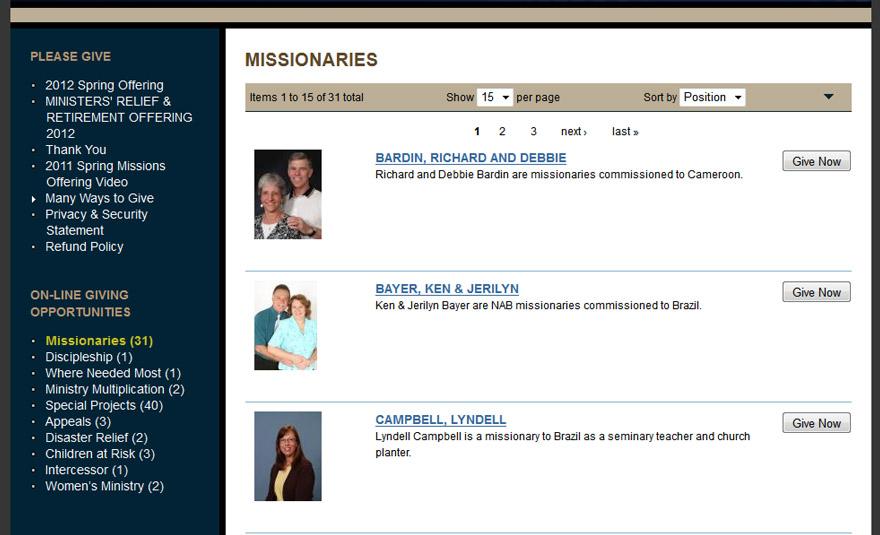This screenshot has height=535, width=880.
Task: Jump to the last results page
Action: tap(625, 131)
